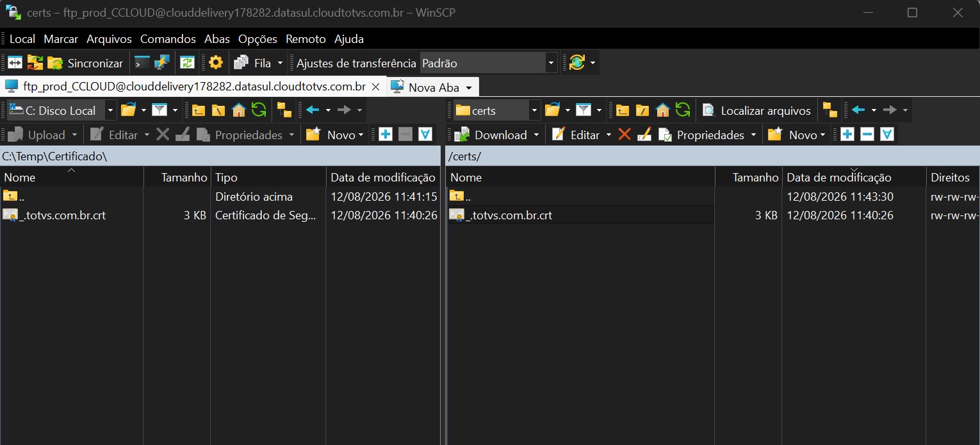Viewport: 980px width, 445px height.
Task: Click the remote panel Editar button
Action: (x=576, y=135)
